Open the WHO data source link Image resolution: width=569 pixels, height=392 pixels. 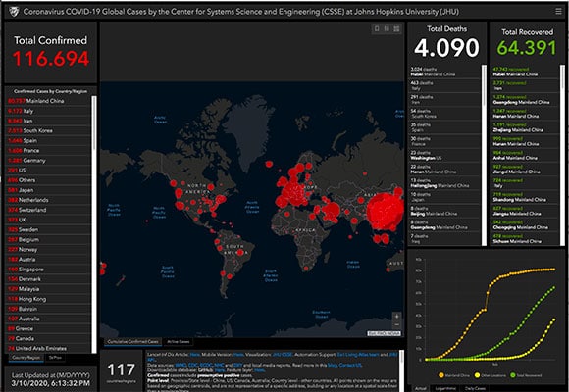pos(181,365)
